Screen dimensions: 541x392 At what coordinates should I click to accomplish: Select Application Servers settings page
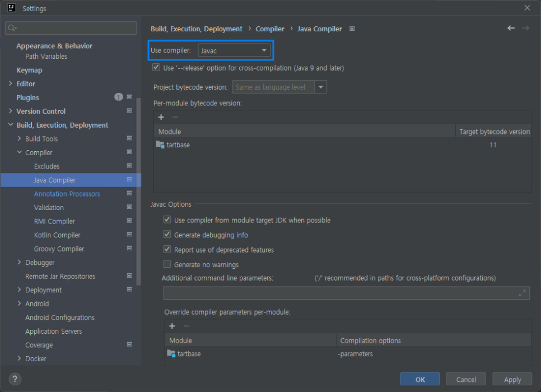tap(53, 332)
